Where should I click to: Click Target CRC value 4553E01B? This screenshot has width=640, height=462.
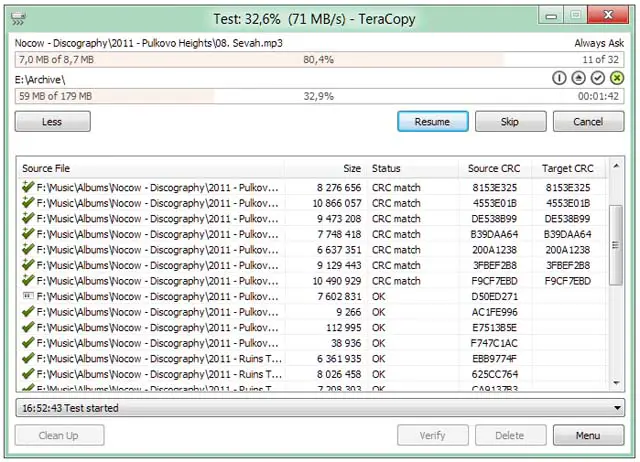(568, 203)
